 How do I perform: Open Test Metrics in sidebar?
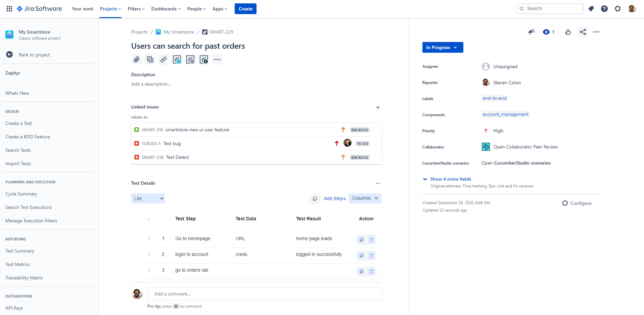pos(17,264)
